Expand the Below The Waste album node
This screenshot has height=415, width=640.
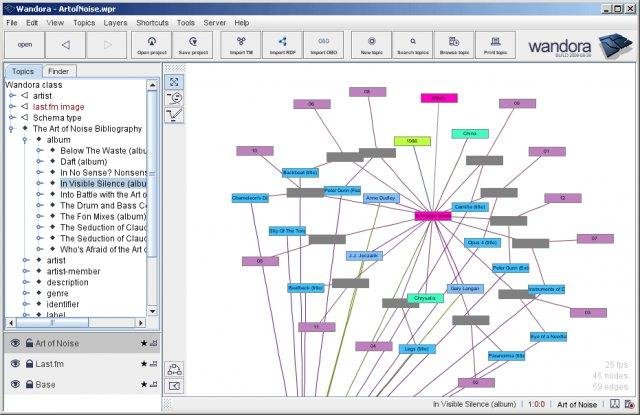click(40, 151)
